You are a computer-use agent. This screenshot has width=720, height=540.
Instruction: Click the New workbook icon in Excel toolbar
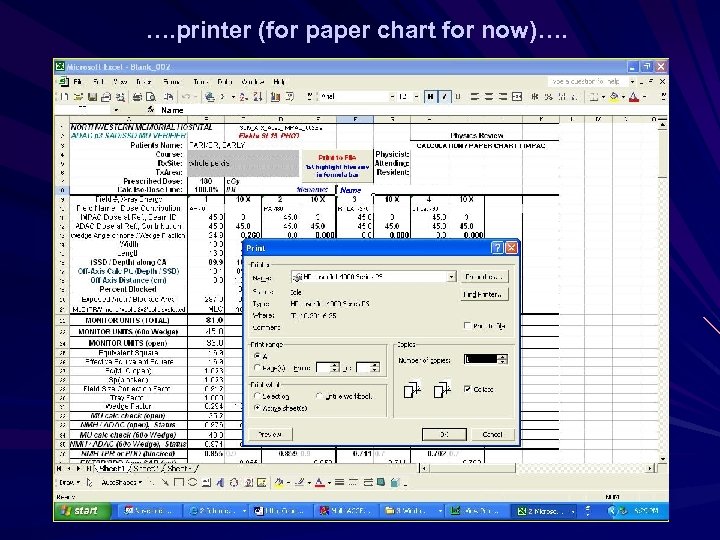65,97
